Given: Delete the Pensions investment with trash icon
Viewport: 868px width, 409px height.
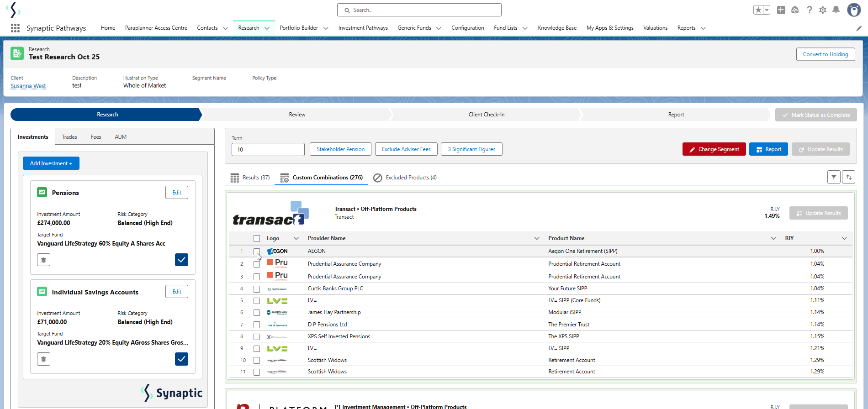Looking at the screenshot, I should point(44,260).
